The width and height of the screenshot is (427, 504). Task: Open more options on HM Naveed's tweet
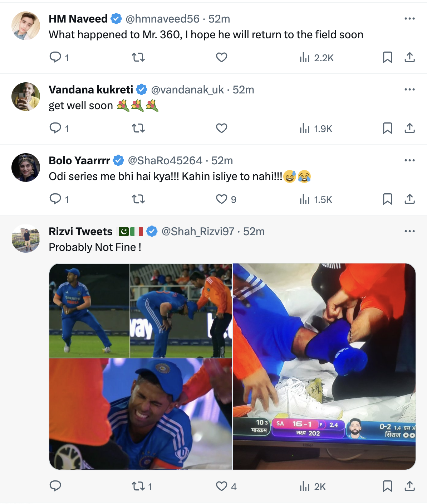point(409,19)
